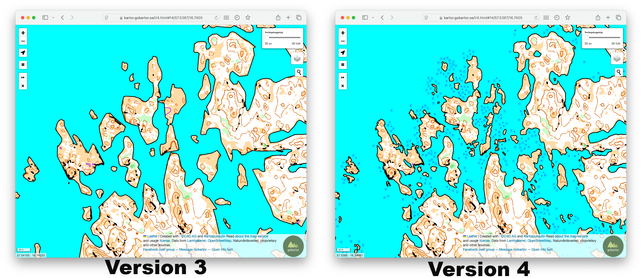
Task: Open the search magnifier in Version 4 map
Action: point(619,72)
